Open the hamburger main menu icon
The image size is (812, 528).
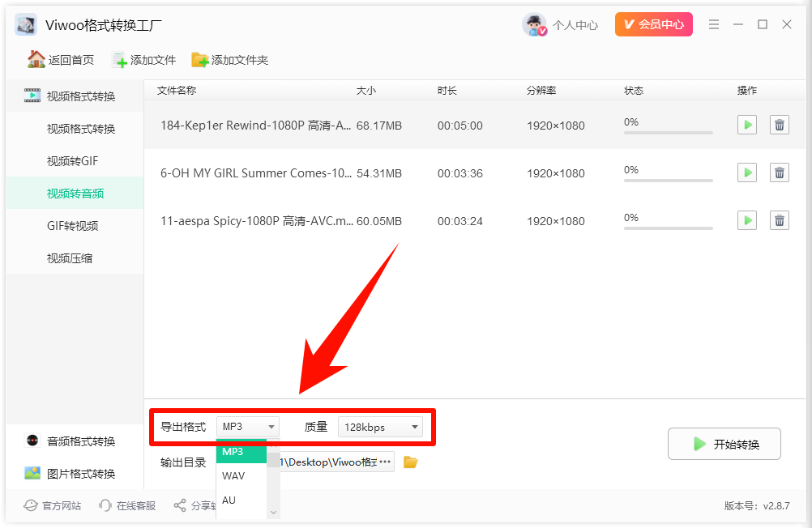(x=714, y=24)
